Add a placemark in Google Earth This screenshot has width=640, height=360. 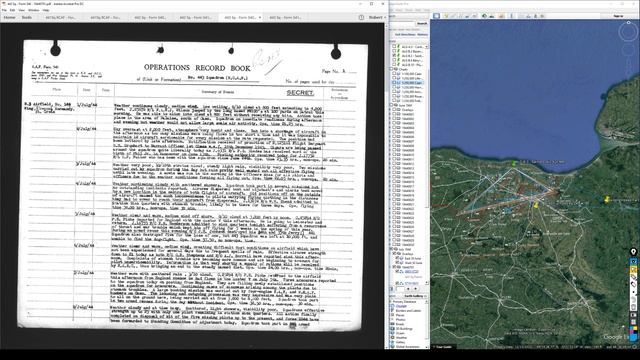[x=445, y=16]
